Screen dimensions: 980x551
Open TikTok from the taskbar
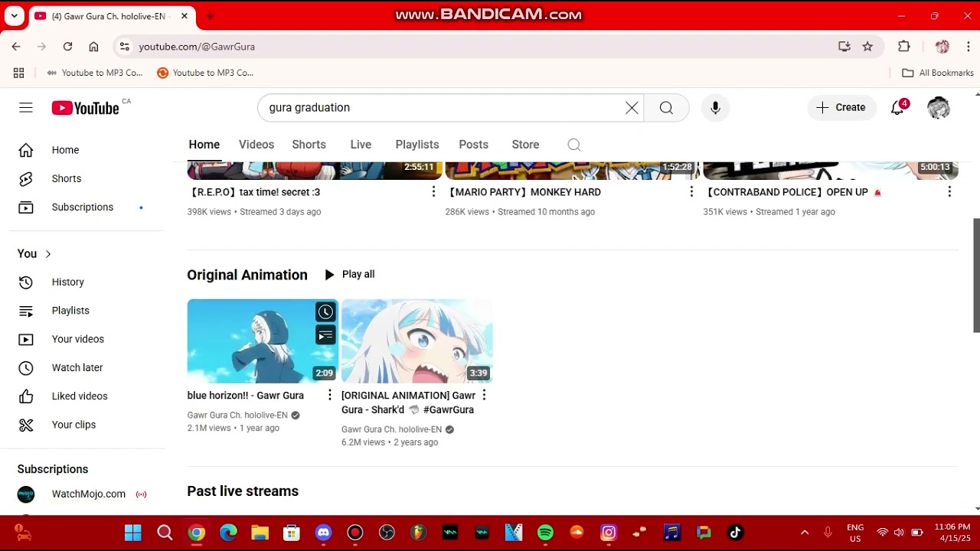(x=735, y=533)
